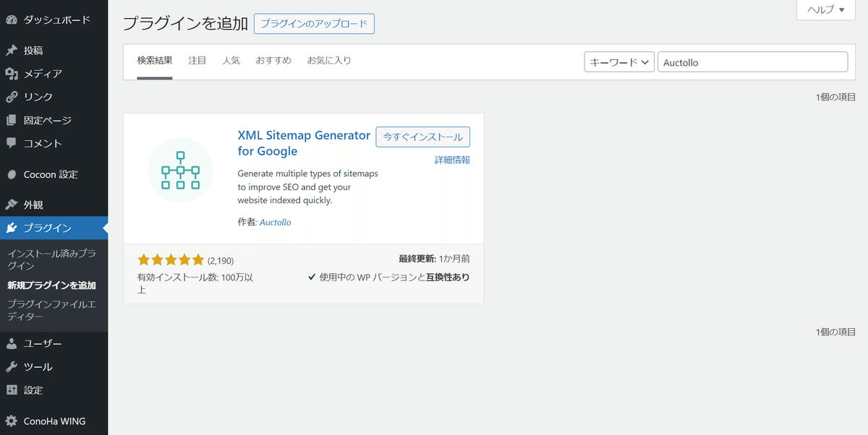Click the XML Sitemap Generator plugin icon
This screenshot has width=868, height=435.
pyautogui.click(x=180, y=171)
